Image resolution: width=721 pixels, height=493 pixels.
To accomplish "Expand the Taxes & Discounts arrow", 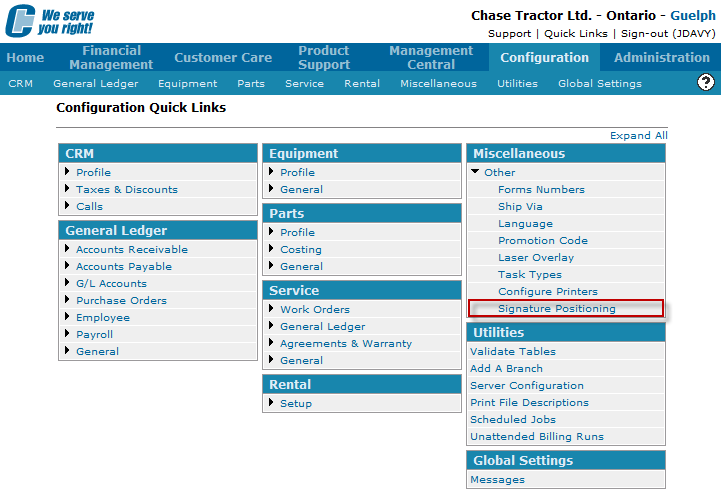I will click(x=67, y=189).
